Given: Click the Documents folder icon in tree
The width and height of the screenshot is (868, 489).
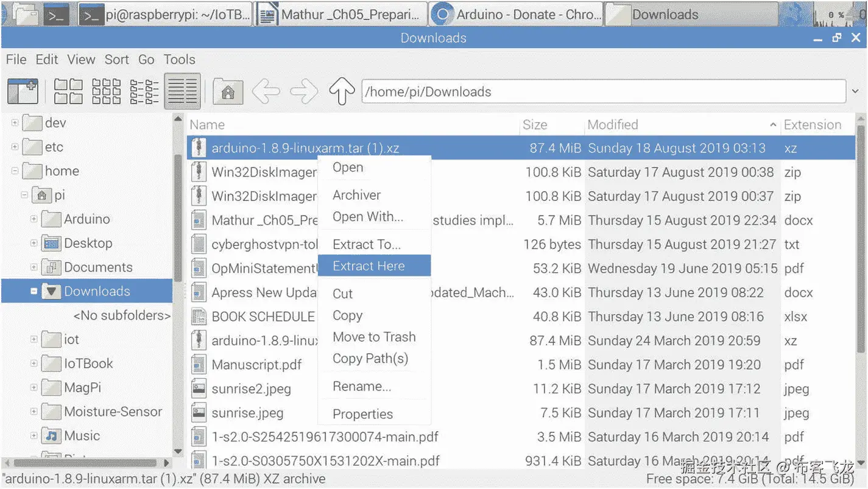Looking at the screenshot, I should click(x=51, y=267).
